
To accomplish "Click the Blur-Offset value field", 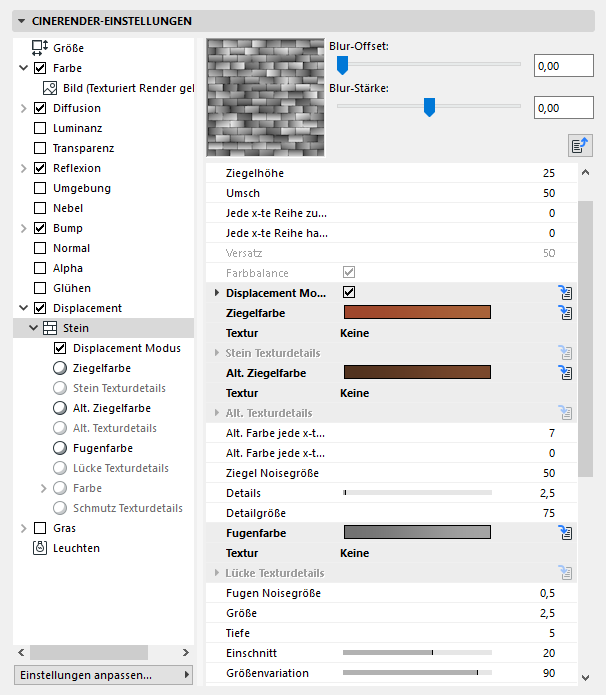I will [x=563, y=66].
